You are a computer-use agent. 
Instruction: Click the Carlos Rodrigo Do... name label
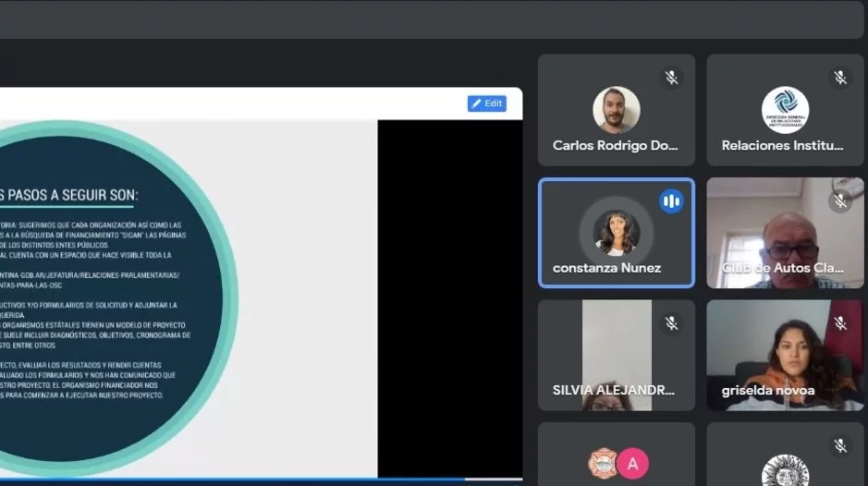[x=615, y=146]
